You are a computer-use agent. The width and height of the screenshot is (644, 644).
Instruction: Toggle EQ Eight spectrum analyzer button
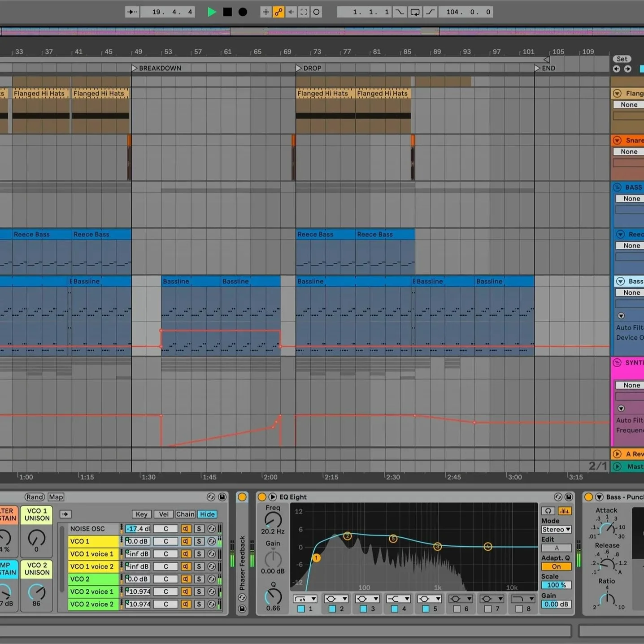point(564,511)
